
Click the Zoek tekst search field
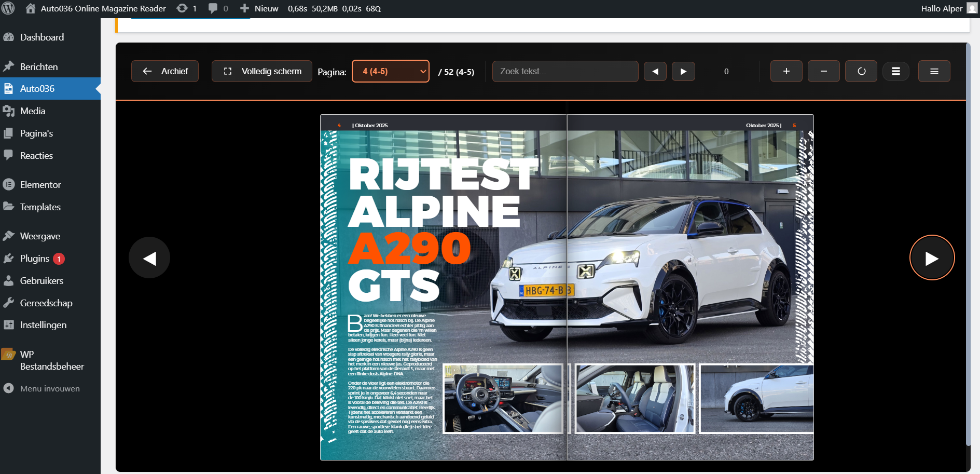565,71
